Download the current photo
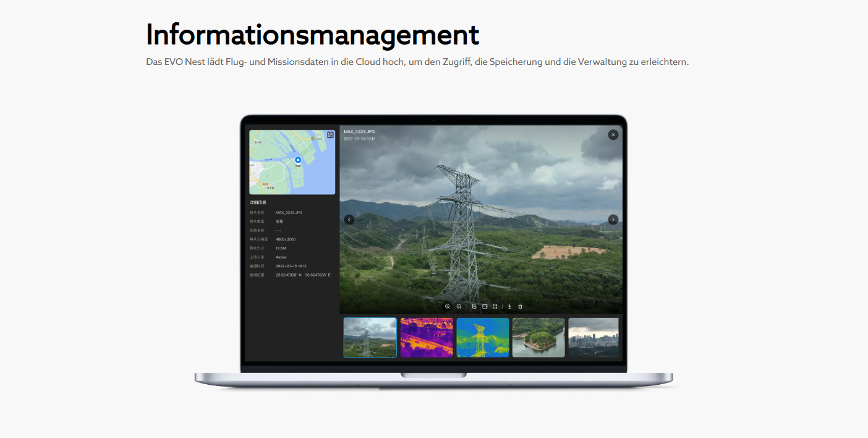This screenshot has height=438, width=868. tap(509, 306)
